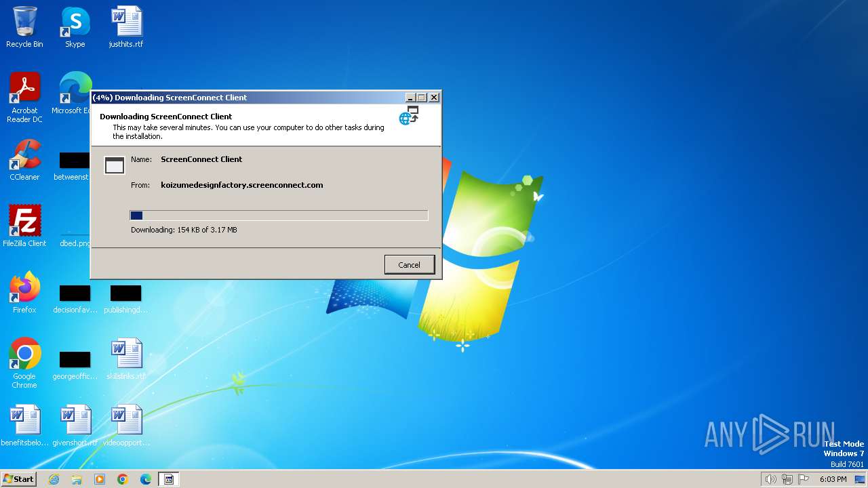Switch to the ScreenConnect installer taskbar button

[169, 479]
